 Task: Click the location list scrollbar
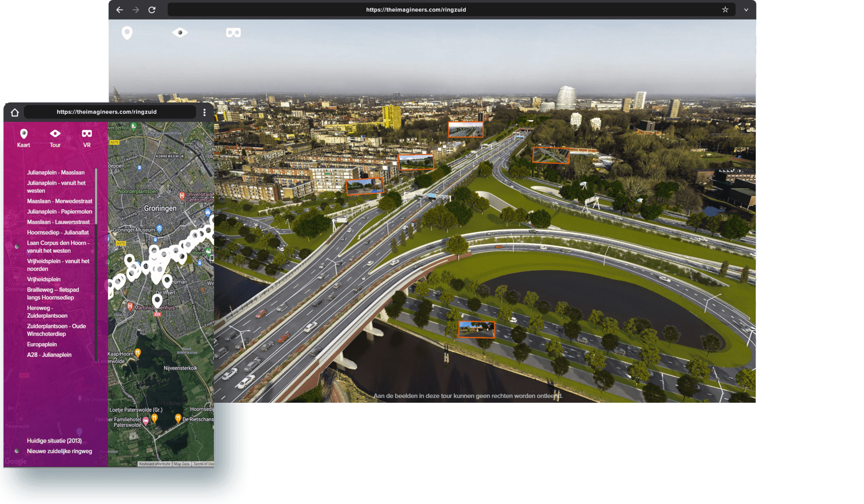pyautogui.click(x=96, y=196)
